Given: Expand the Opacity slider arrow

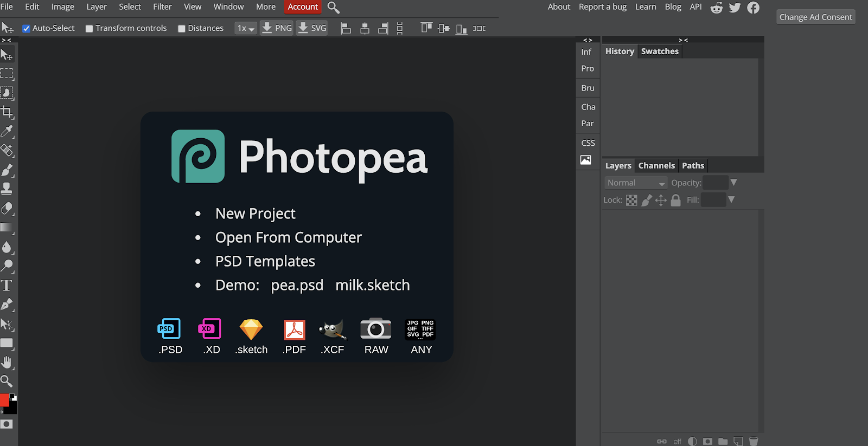Looking at the screenshot, I should click(734, 183).
